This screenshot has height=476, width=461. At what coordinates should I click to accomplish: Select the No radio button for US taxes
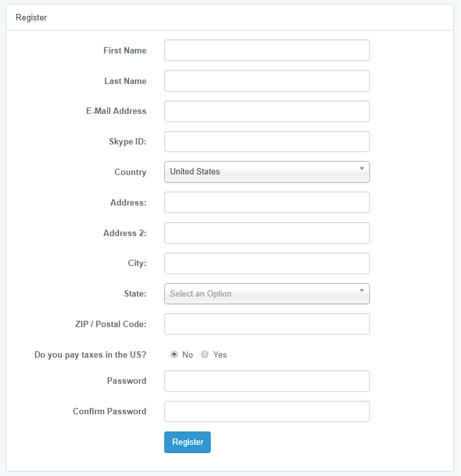[174, 354]
